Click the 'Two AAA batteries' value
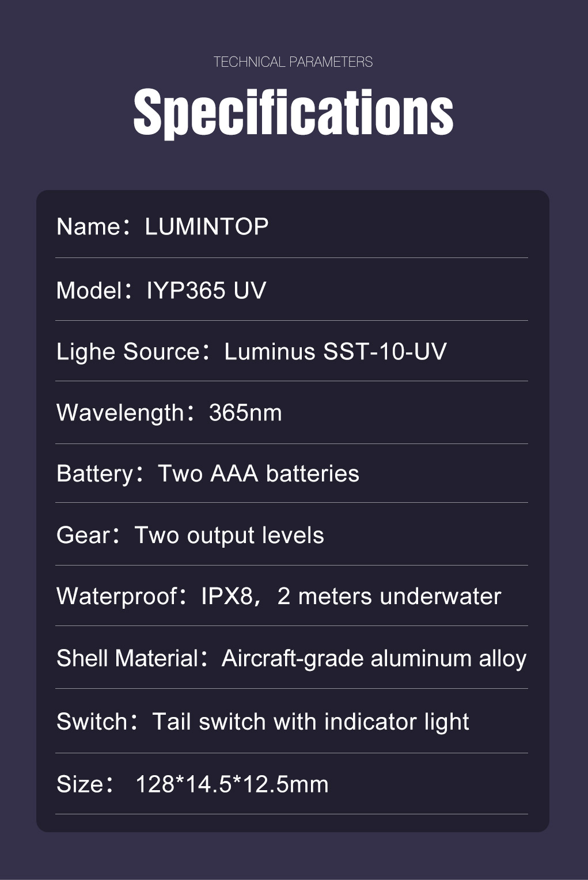Image resolution: width=588 pixels, height=880 pixels. click(x=259, y=474)
